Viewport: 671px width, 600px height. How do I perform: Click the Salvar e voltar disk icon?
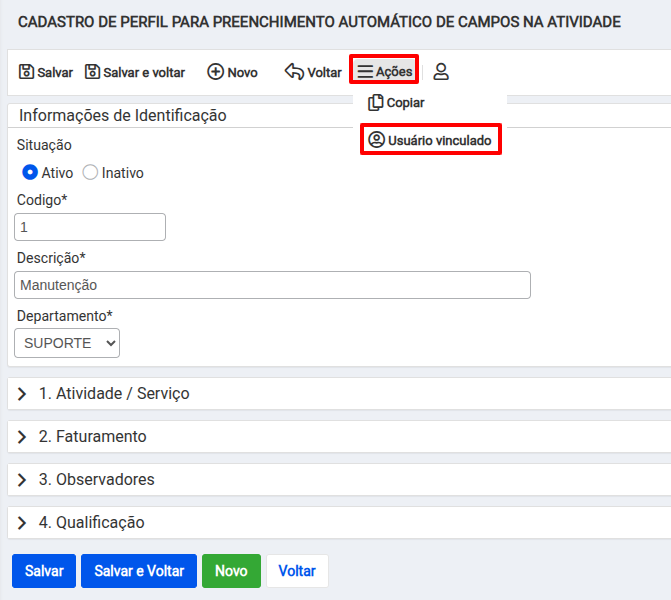[x=92, y=71]
